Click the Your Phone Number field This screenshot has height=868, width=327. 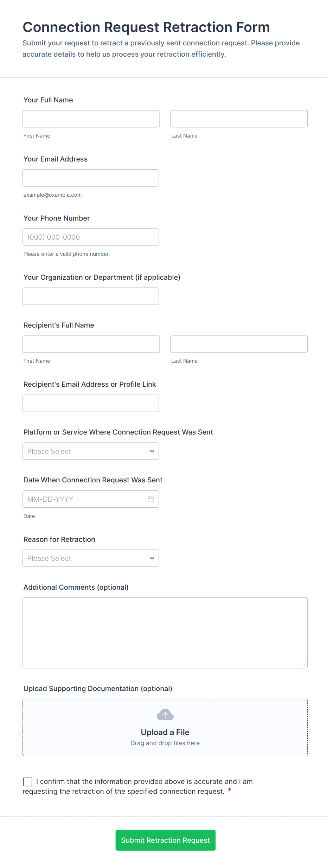pyautogui.click(x=90, y=237)
